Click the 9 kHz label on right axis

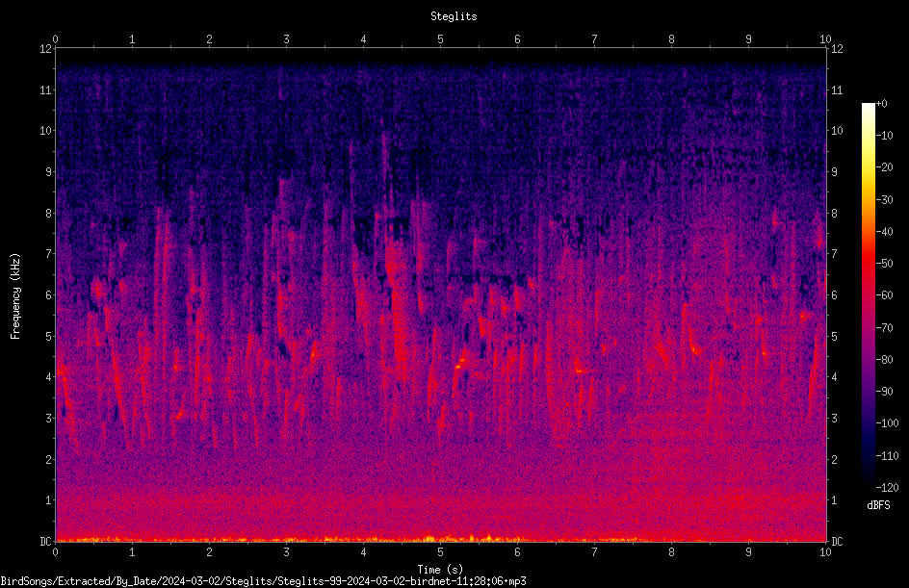(834, 172)
